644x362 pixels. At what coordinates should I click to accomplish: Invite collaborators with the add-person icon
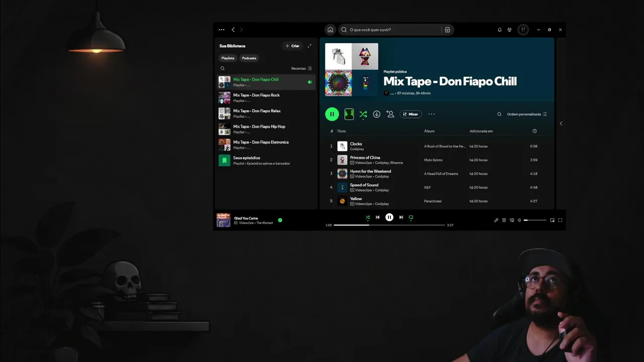pos(390,114)
